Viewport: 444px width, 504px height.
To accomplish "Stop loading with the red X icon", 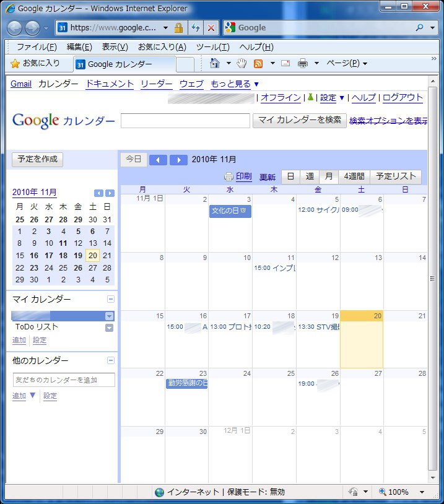I will 211,28.
